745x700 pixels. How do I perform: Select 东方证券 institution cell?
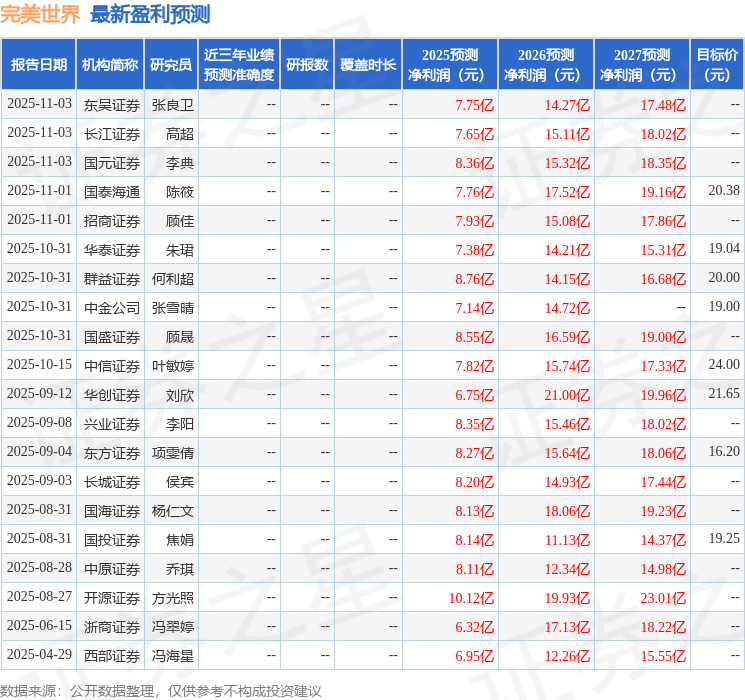(112, 453)
